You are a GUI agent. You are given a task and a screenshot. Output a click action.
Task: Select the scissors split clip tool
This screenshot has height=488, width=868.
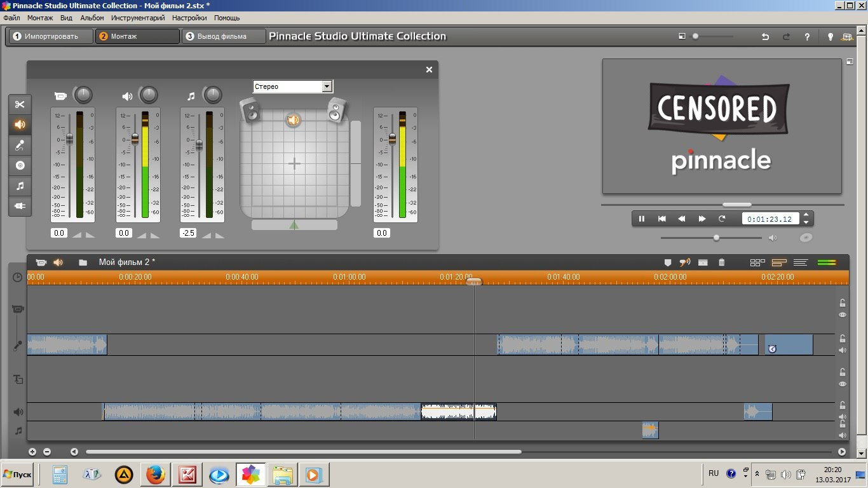click(x=20, y=104)
